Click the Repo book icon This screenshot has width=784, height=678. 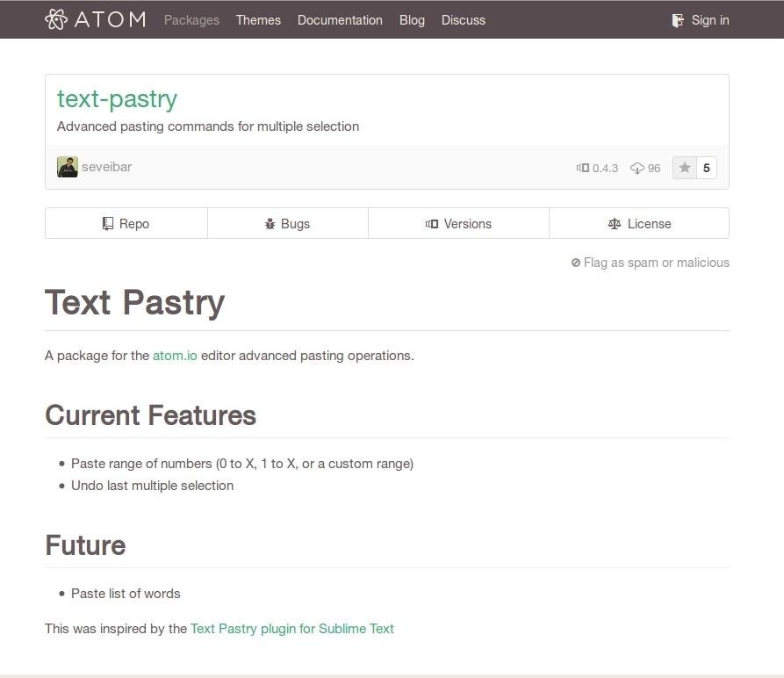[107, 223]
